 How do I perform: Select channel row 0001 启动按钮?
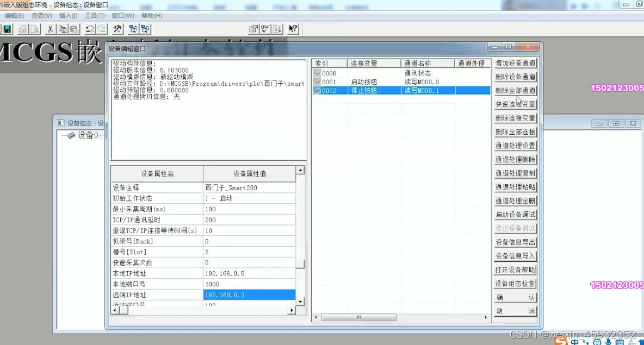pos(401,81)
